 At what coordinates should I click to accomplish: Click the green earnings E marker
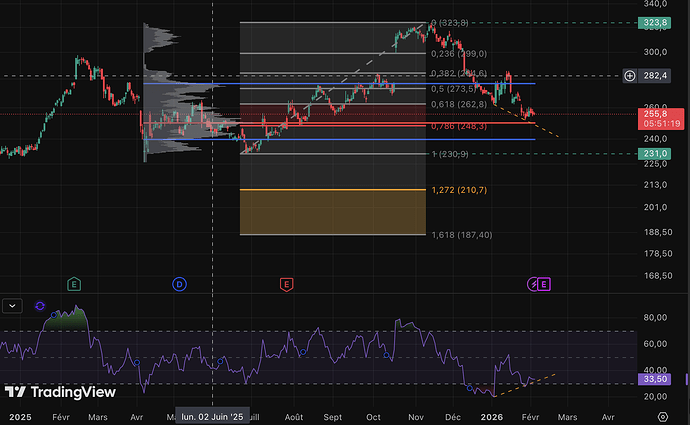[x=74, y=284]
